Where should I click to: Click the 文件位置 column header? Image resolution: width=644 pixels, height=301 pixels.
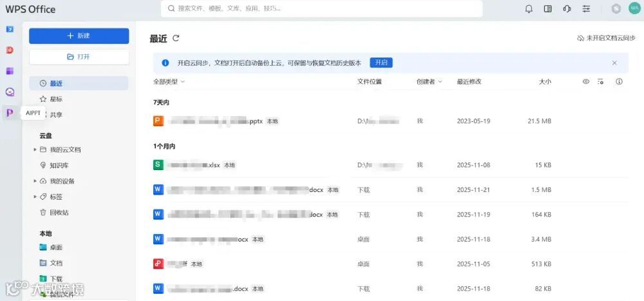(370, 81)
